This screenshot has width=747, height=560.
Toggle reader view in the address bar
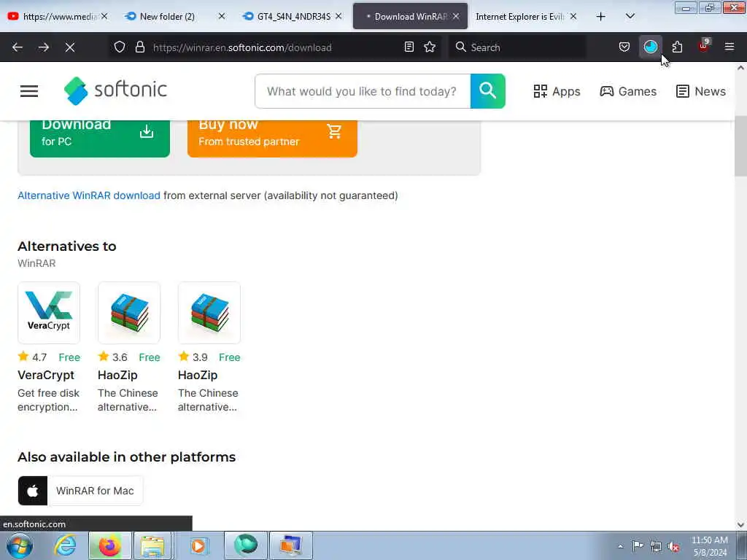click(409, 47)
